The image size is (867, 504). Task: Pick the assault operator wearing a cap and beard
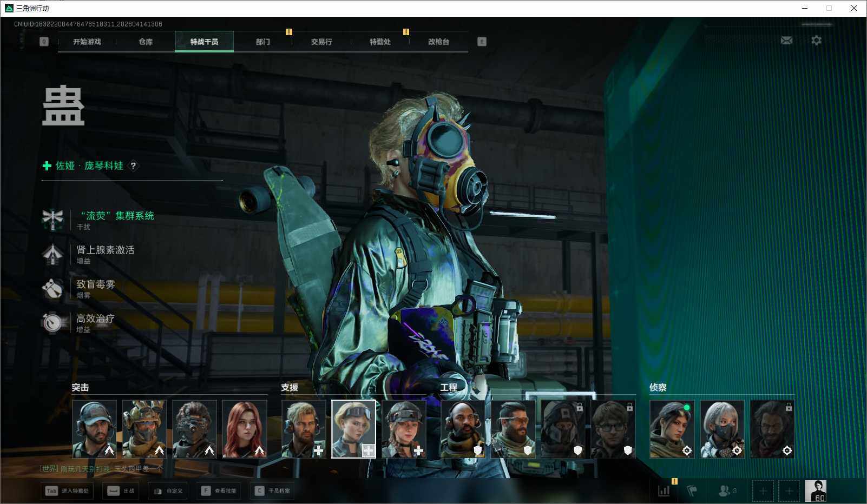point(94,429)
